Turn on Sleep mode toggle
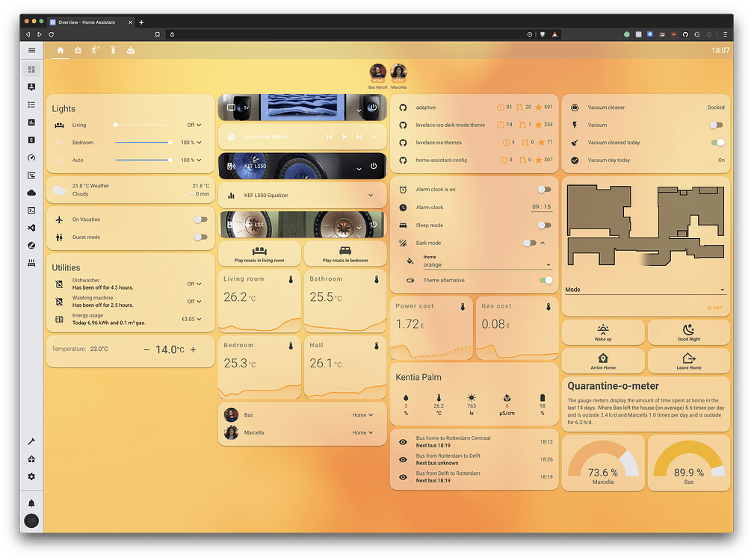 pyautogui.click(x=545, y=225)
